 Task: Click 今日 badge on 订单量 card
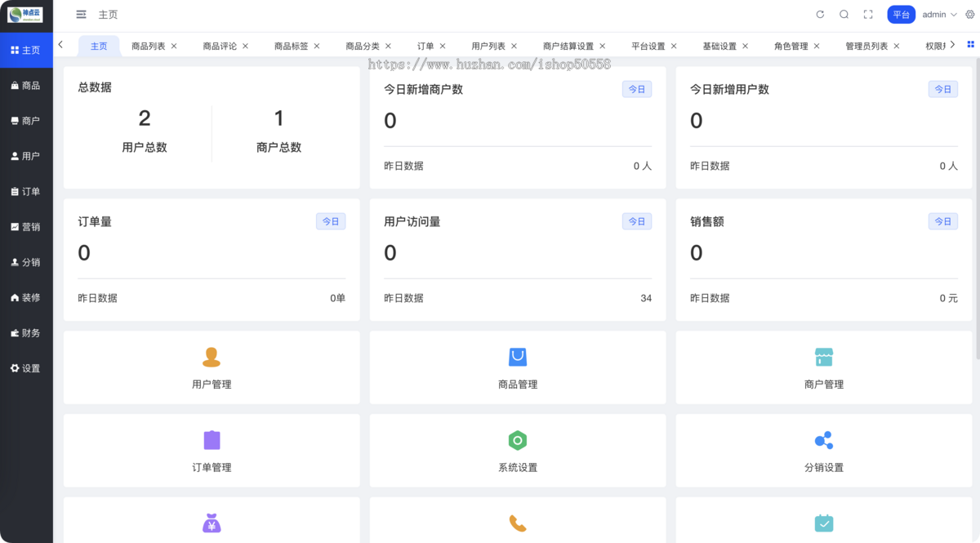(x=331, y=221)
